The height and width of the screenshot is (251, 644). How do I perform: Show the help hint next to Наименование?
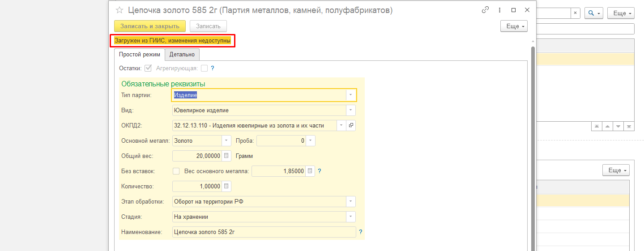pyautogui.click(x=361, y=232)
